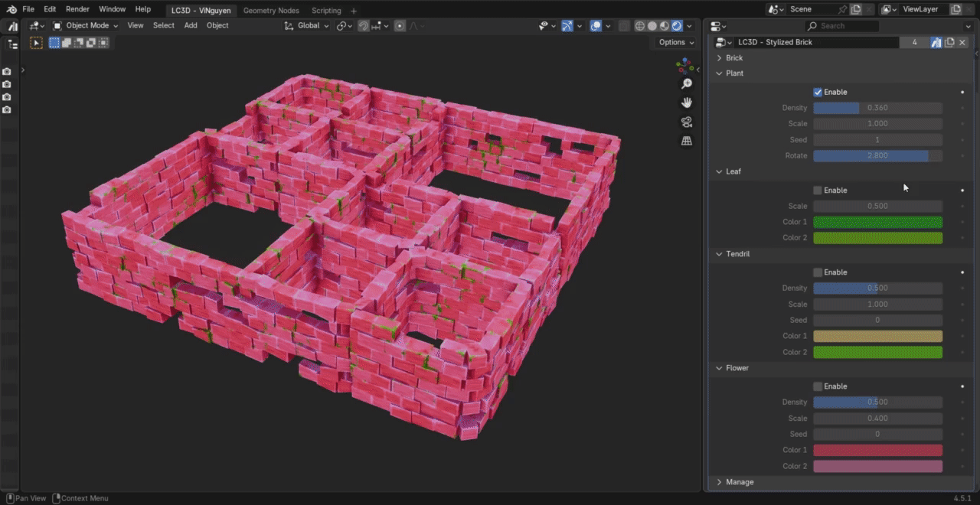Enable the Flower checkbox
This screenshot has width=980, height=505.
tap(818, 386)
